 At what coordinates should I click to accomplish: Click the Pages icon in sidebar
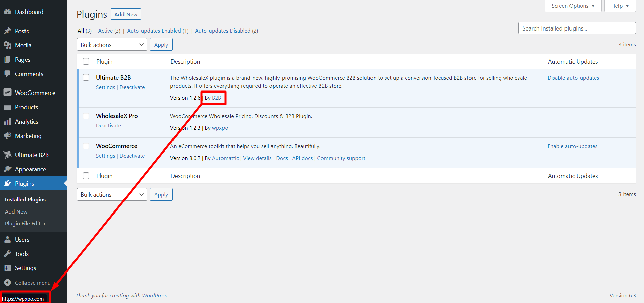[7, 59]
